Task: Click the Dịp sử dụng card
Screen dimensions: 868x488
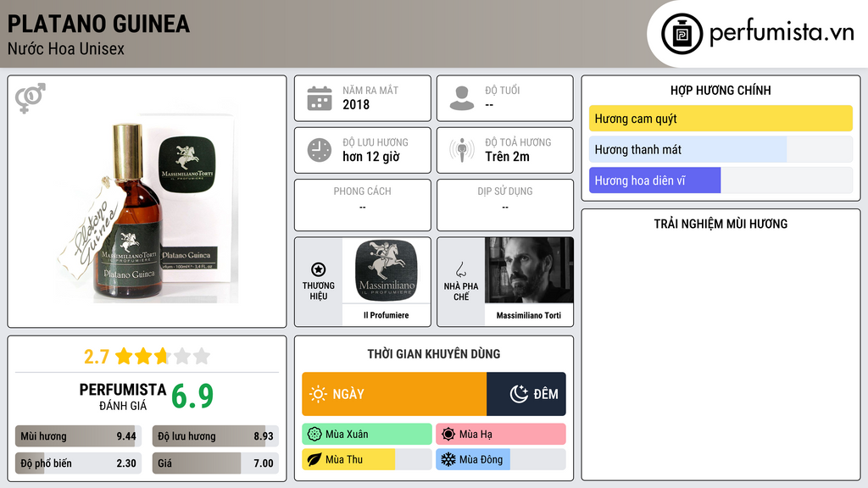Action: coord(505,205)
